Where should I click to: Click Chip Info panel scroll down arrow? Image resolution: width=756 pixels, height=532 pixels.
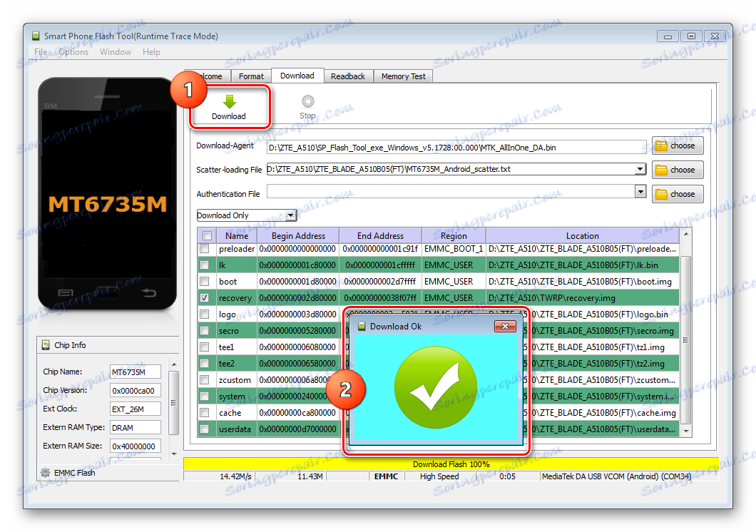(174, 454)
